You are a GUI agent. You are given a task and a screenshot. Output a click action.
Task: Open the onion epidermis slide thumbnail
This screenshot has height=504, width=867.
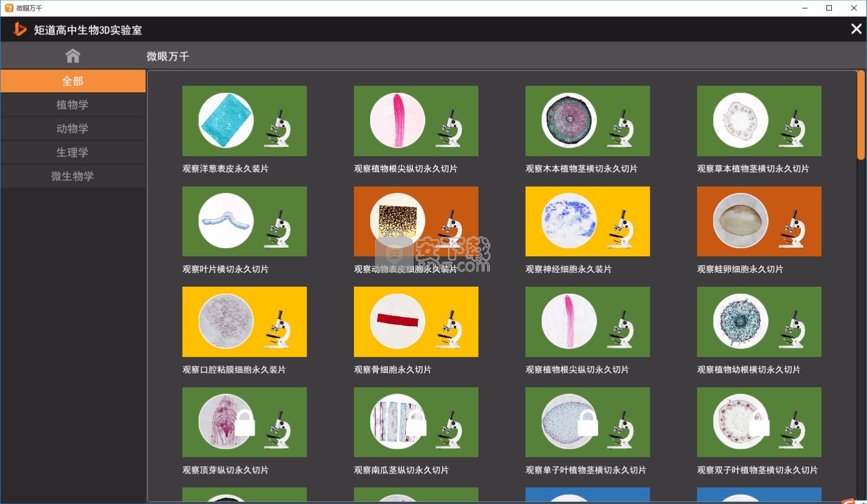pyautogui.click(x=226, y=120)
